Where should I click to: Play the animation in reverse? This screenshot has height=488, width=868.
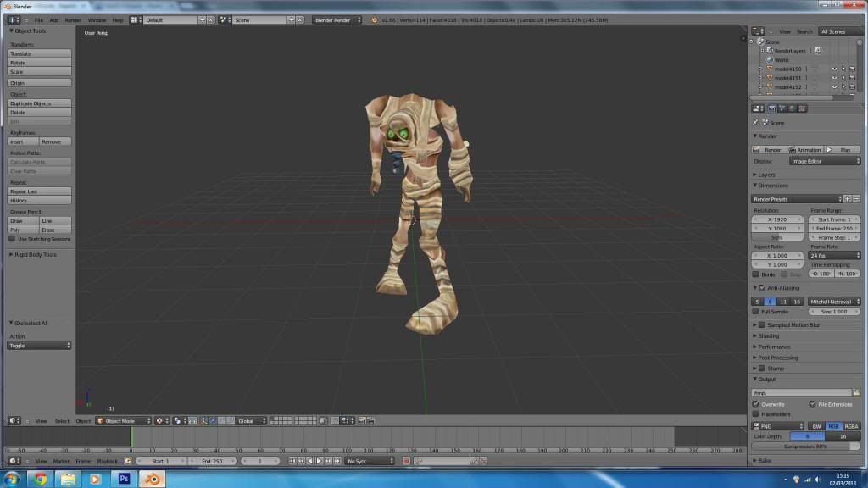(310, 461)
